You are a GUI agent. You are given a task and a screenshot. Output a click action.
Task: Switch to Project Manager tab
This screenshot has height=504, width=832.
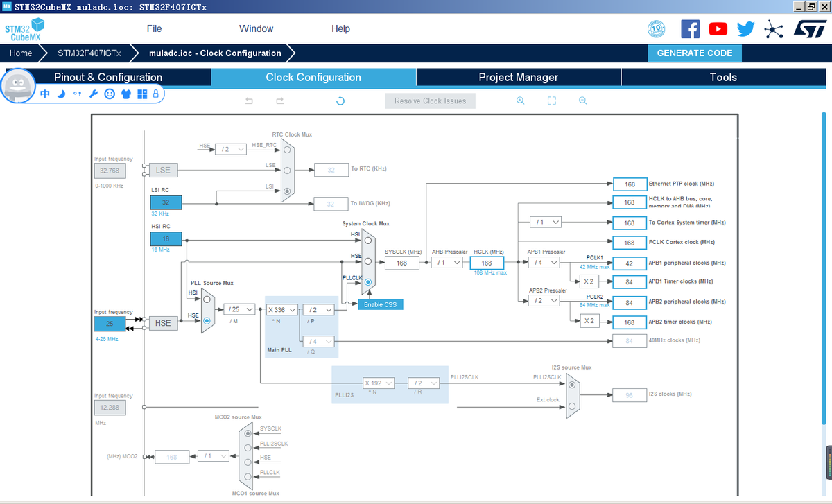pyautogui.click(x=519, y=77)
